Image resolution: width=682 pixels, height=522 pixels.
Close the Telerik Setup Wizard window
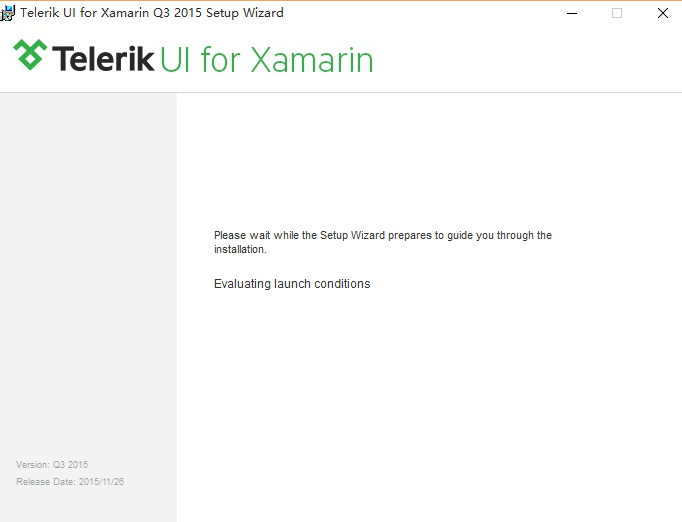click(x=662, y=13)
